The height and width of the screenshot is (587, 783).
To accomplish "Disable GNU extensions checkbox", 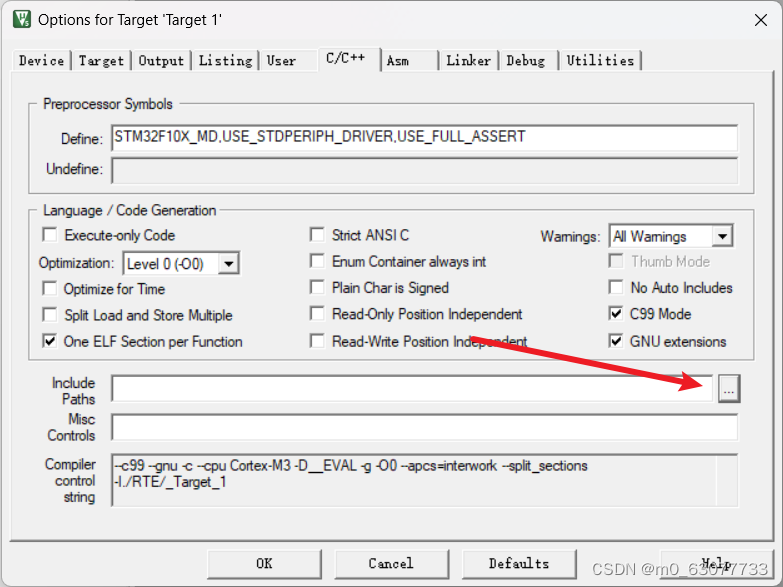I will tap(616, 341).
